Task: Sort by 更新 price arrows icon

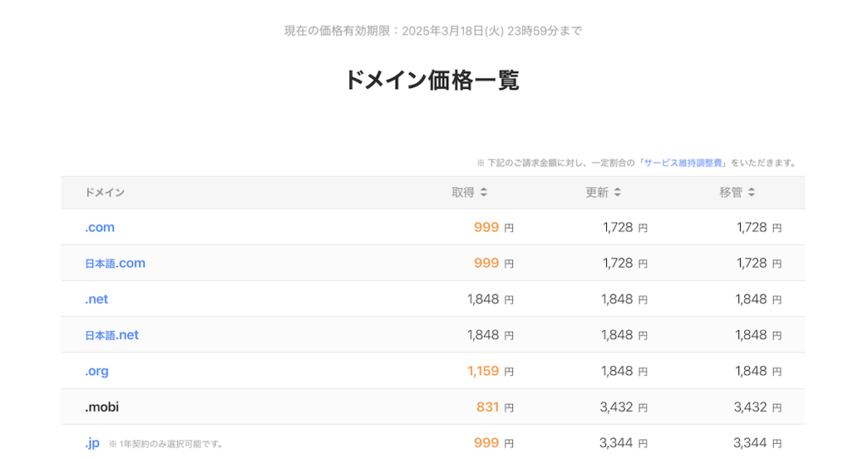Action: [x=618, y=192]
